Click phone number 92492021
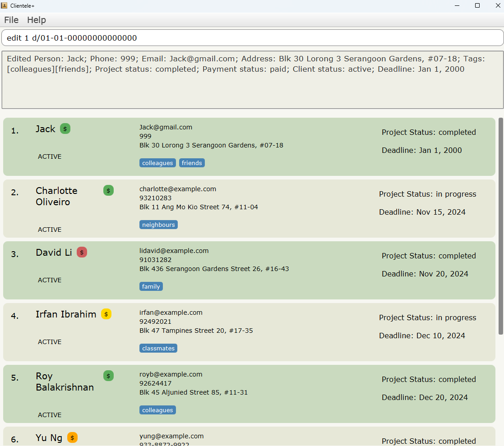Screen dimensions: 504x446 [x=155, y=322]
